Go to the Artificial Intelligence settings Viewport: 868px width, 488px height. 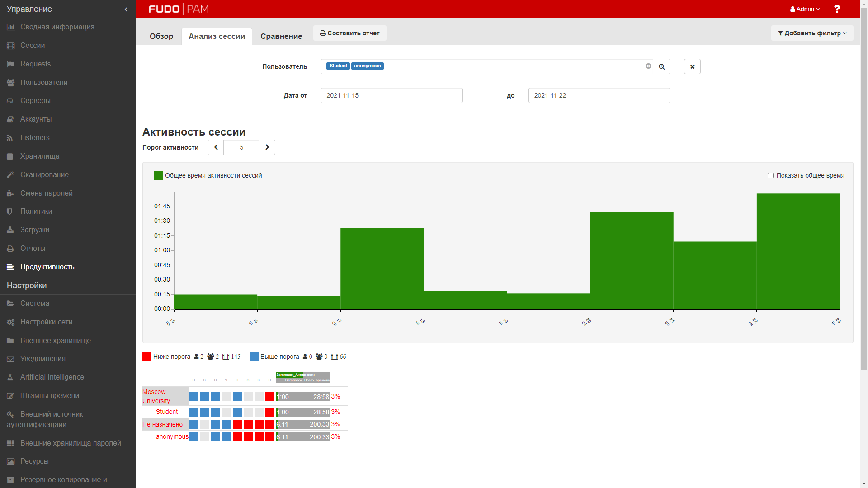tap(52, 377)
